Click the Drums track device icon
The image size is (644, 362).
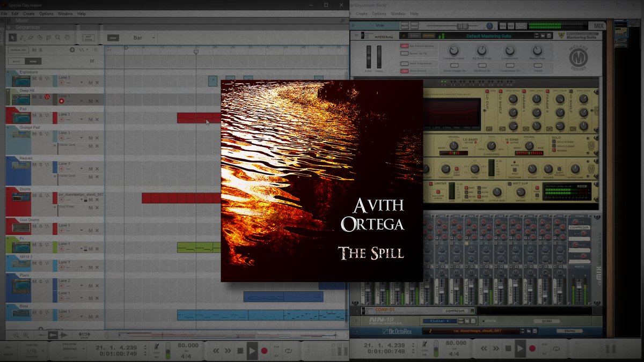pos(21,198)
